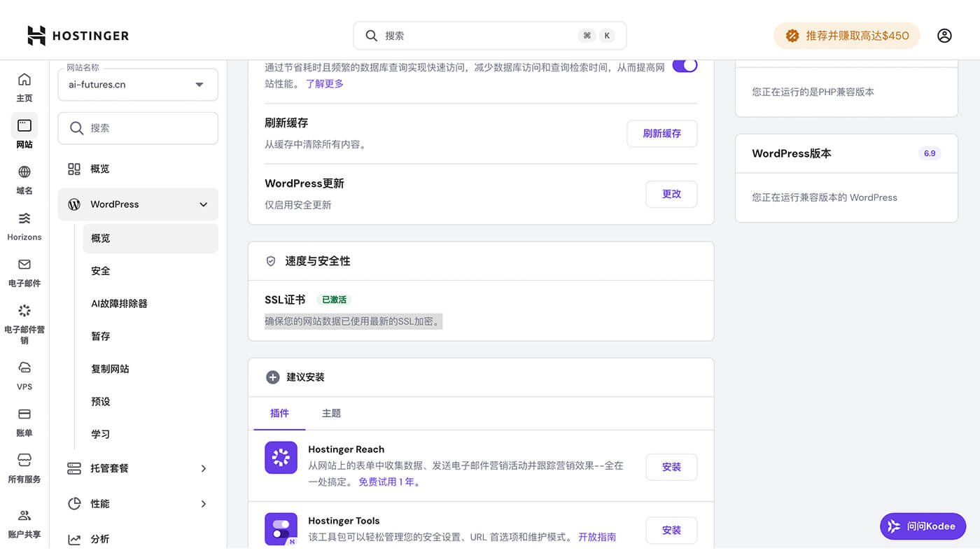Open the 网站名称 ai-futures.cn dropdown
Image resolution: width=980 pixels, height=560 pixels.
[137, 84]
